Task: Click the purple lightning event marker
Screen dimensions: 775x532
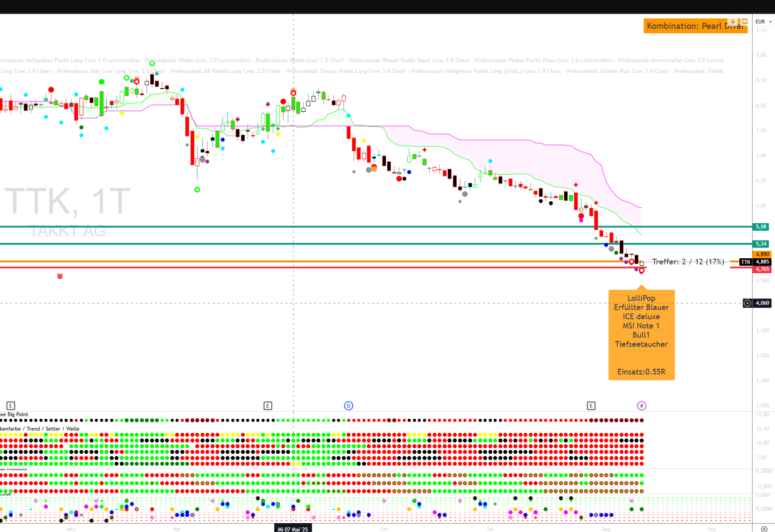Action: [642, 406]
